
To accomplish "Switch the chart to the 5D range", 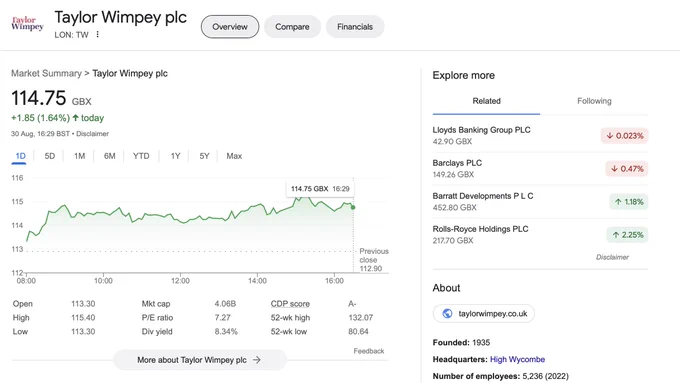I will coord(50,156).
